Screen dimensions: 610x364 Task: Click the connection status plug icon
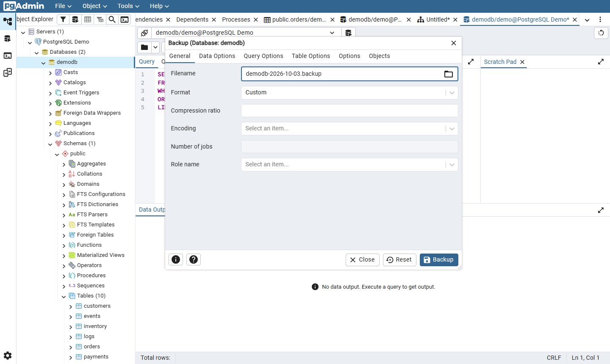tap(144, 33)
